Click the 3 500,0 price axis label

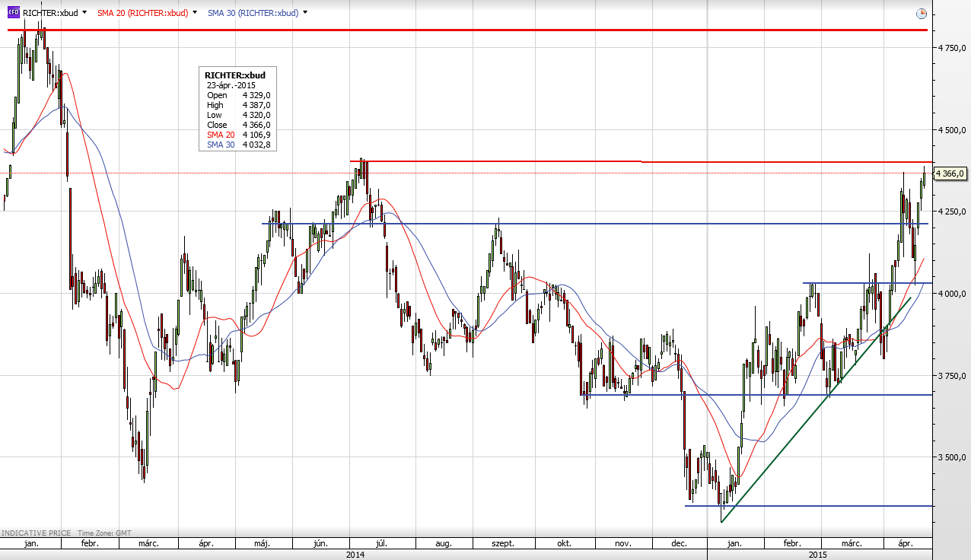coord(950,457)
